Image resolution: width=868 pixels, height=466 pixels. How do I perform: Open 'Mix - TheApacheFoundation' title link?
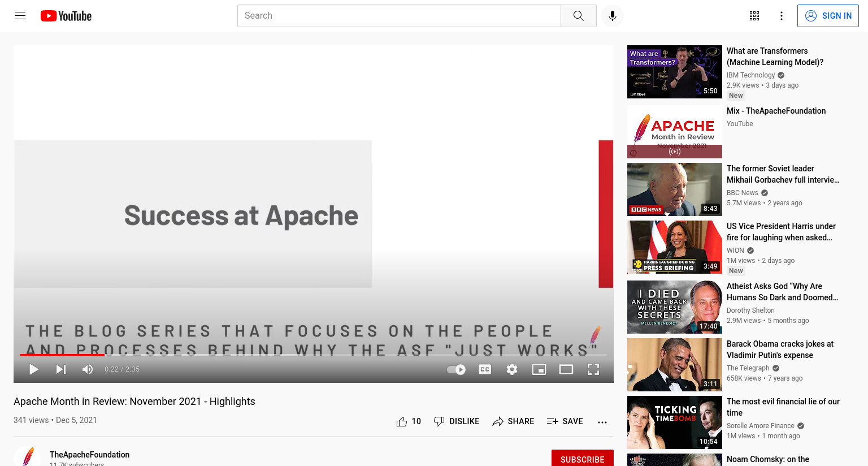point(776,111)
